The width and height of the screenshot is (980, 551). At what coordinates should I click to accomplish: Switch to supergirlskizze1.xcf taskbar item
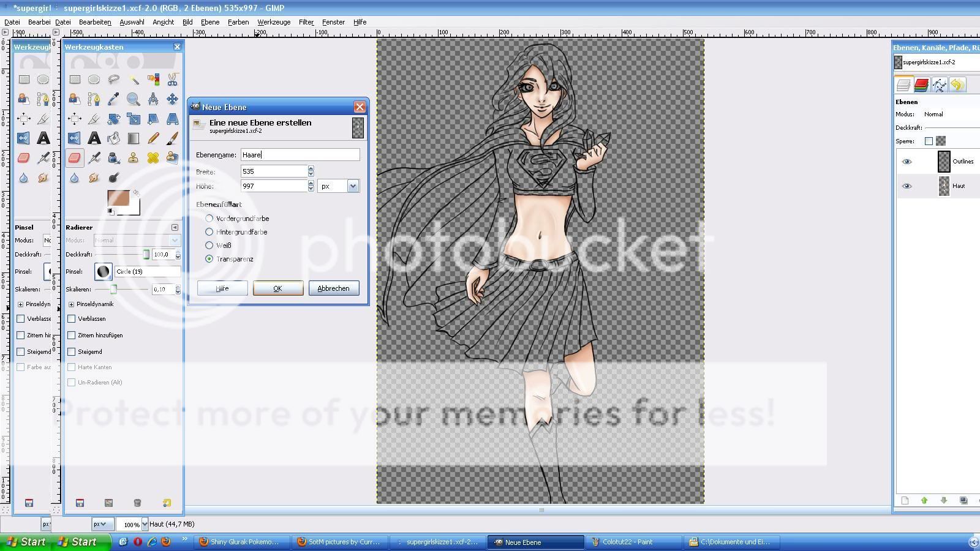pyautogui.click(x=438, y=542)
